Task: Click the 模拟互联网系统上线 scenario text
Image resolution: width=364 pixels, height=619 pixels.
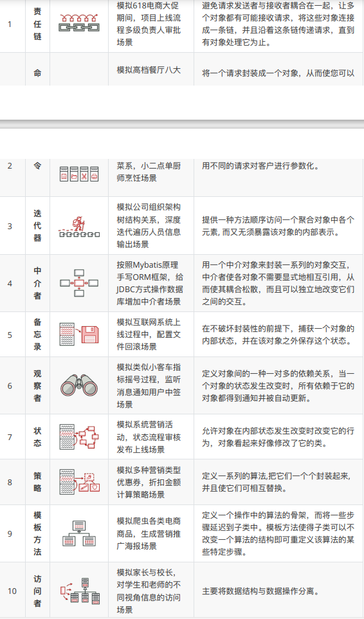Action: click(x=149, y=335)
